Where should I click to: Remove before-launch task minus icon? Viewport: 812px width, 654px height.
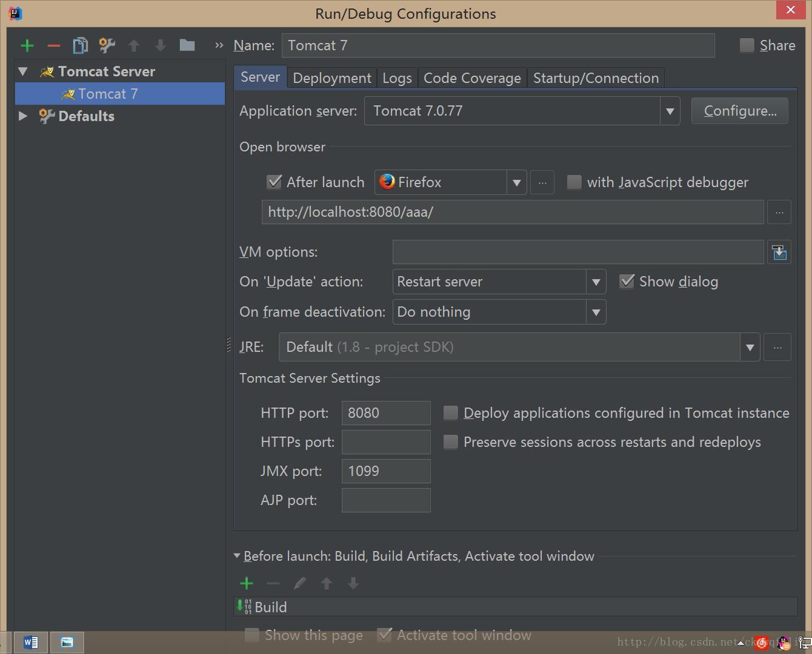click(x=273, y=583)
